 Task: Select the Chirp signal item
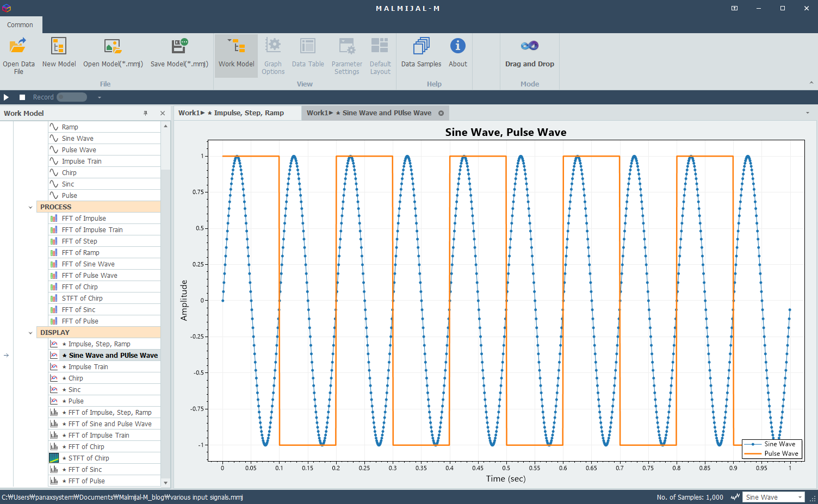tap(104, 173)
